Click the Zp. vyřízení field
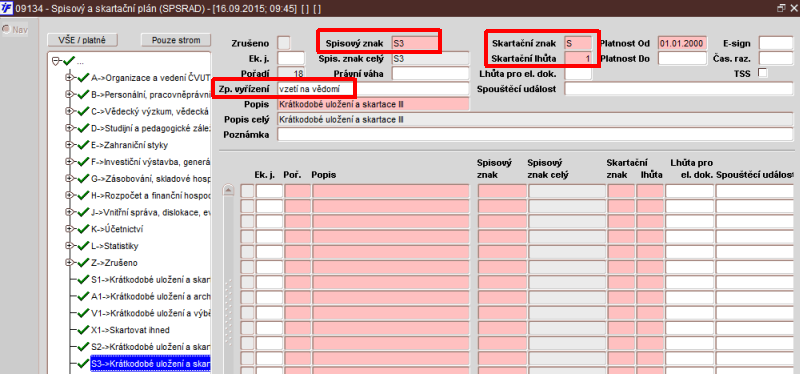Viewport: 800px width, 374px height. click(x=373, y=89)
